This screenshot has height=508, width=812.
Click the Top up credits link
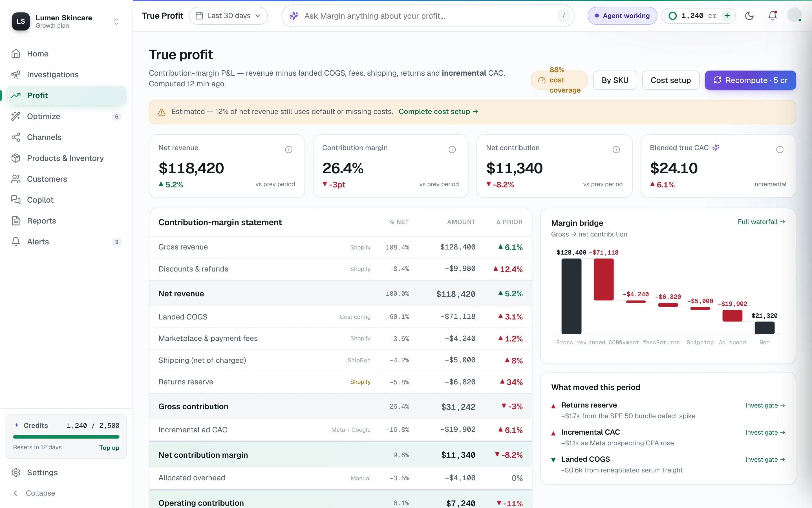[x=109, y=448]
